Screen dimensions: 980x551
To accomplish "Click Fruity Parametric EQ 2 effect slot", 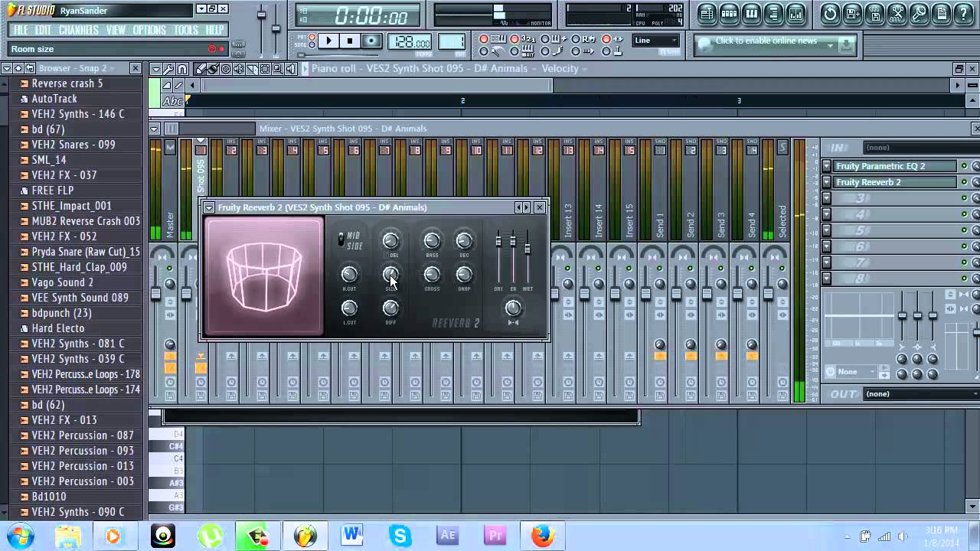I will (x=895, y=166).
